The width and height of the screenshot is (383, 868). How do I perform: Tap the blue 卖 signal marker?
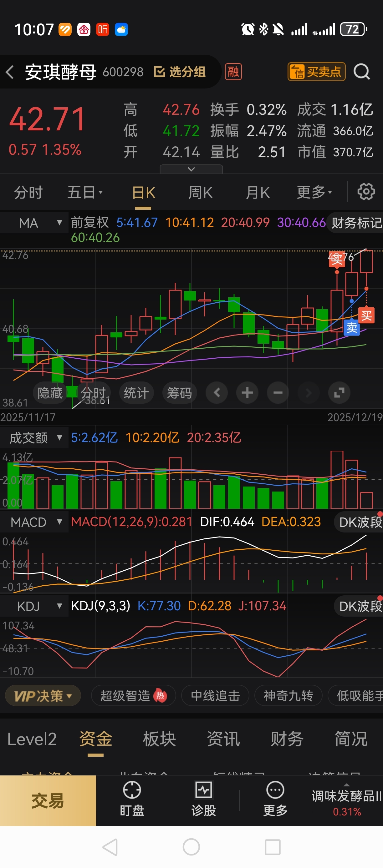[352, 327]
